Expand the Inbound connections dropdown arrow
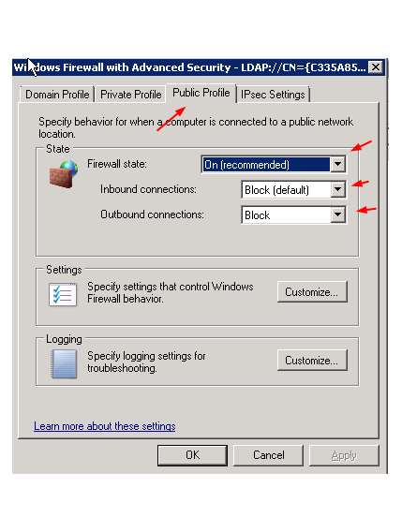 (x=338, y=189)
